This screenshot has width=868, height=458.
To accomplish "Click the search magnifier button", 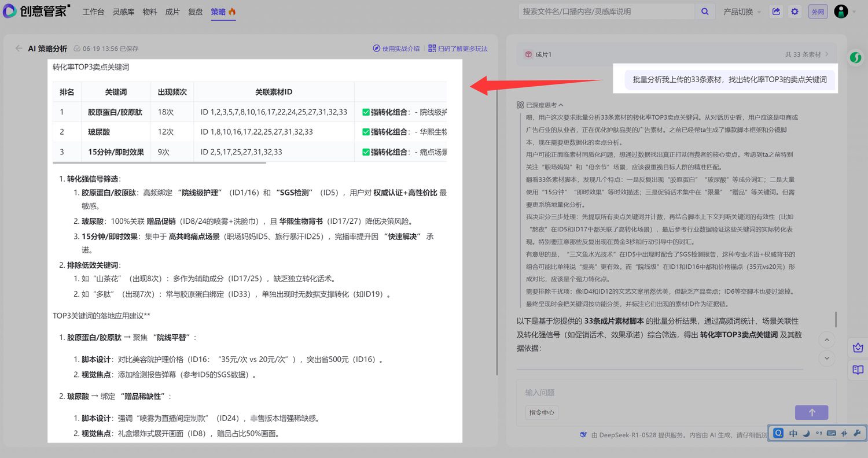I will click(x=704, y=12).
